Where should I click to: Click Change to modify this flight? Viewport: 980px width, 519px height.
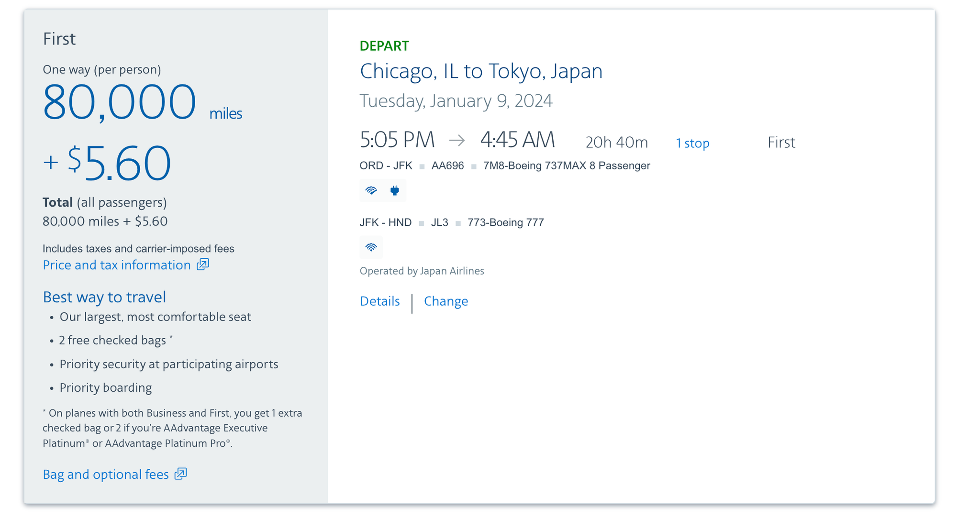pyautogui.click(x=445, y=301)
